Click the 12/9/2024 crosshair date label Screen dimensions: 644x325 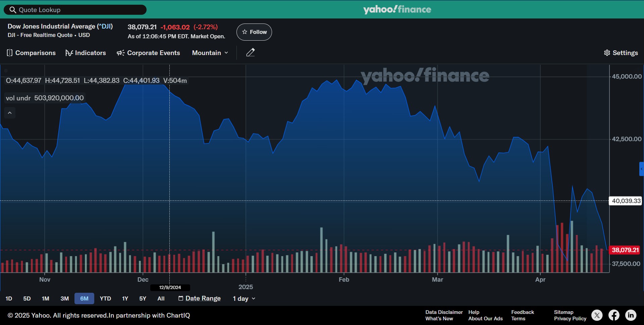click(170, 287)
